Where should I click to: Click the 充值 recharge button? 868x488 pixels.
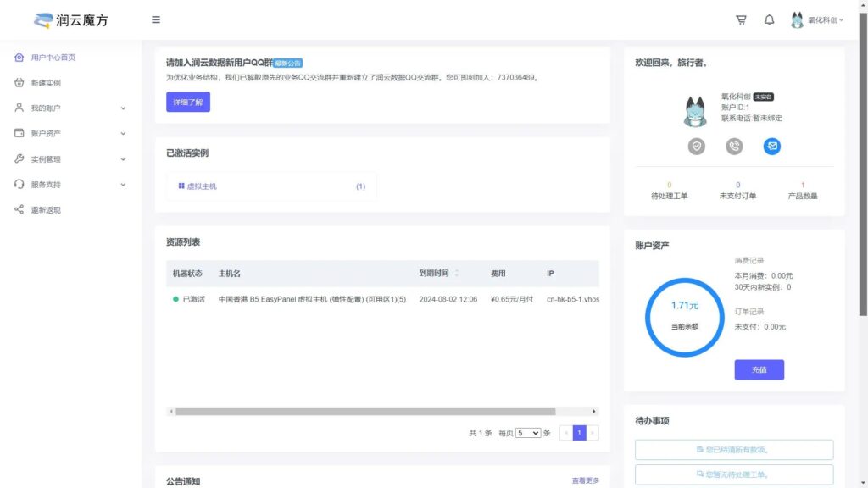(x=759, y=370)
